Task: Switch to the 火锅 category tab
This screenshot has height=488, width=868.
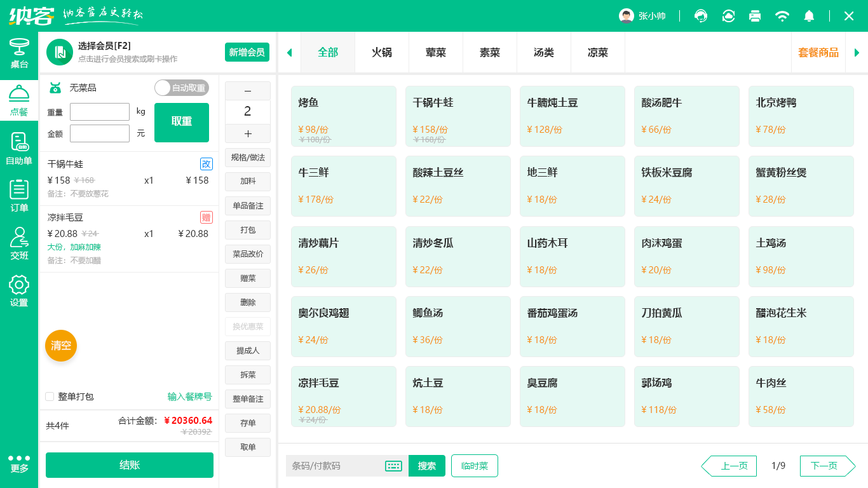Action: [381, 53]
